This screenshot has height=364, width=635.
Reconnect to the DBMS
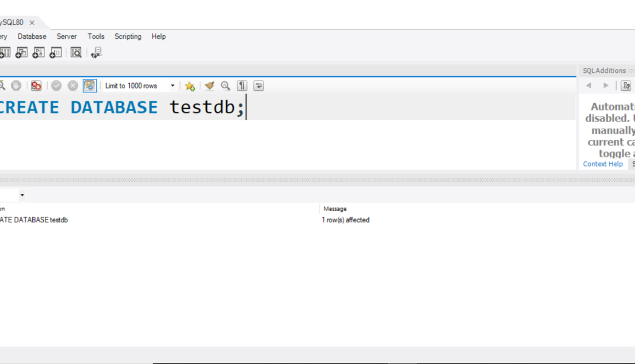[x=97, y=53]
